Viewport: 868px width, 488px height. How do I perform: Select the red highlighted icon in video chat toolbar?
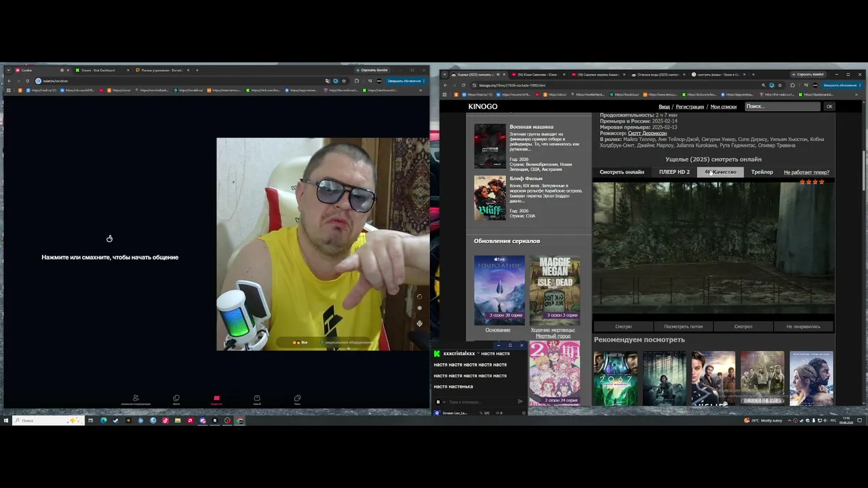pyautogui.click(x=216, y=399)
